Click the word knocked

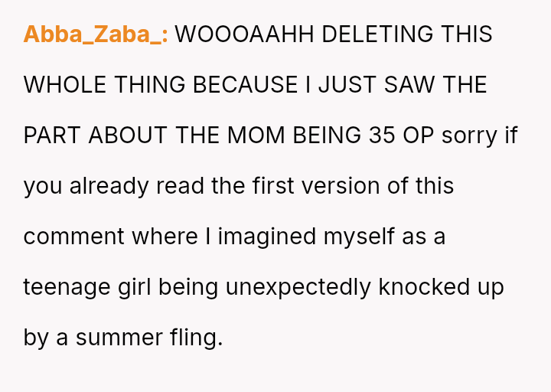tap(424, 287)
